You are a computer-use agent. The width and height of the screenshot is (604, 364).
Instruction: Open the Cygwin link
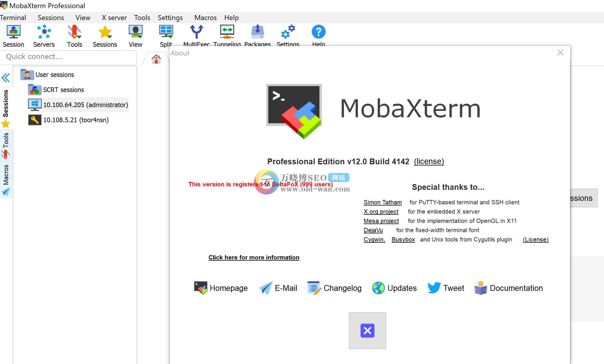coord(374,239)
